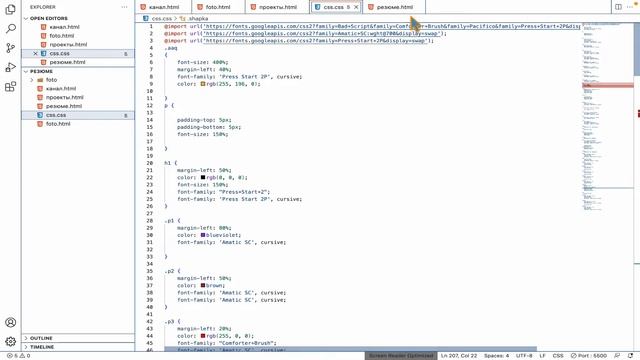Select foto.html in Open Editors
The width and height of the screenshot is (640, 360).
62,36
